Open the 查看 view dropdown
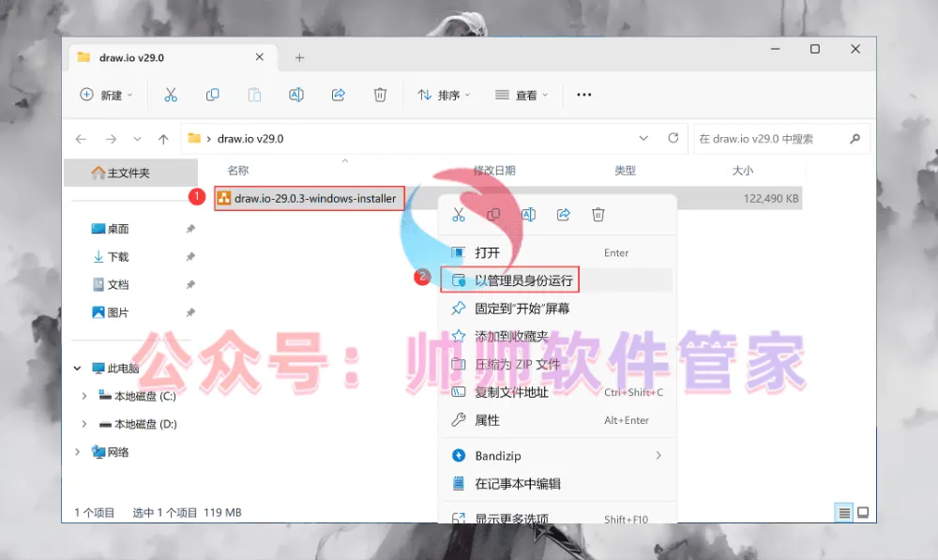The image size is (938, 560). (x=522, y=95)
